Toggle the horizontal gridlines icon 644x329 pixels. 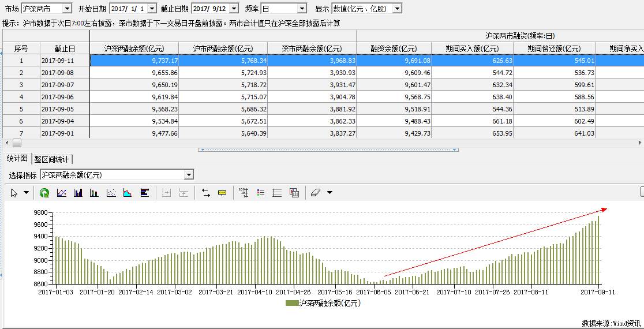pos(277,193)
